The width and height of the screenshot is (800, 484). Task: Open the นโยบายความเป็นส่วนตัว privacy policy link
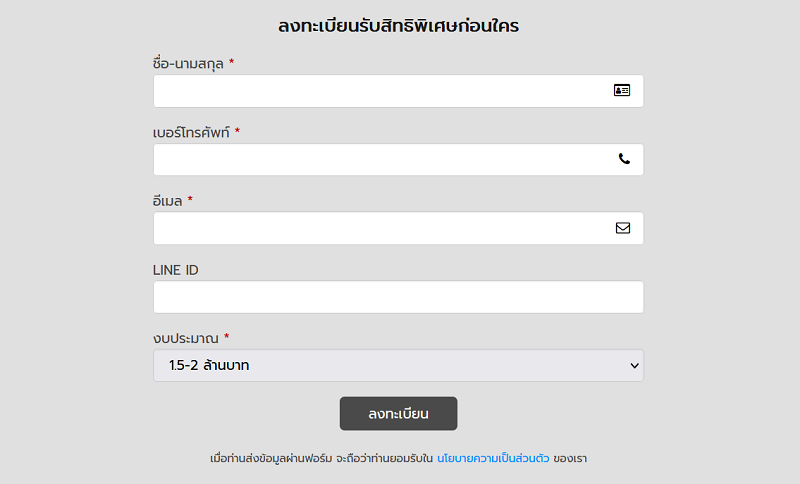[x=493, y=459]
